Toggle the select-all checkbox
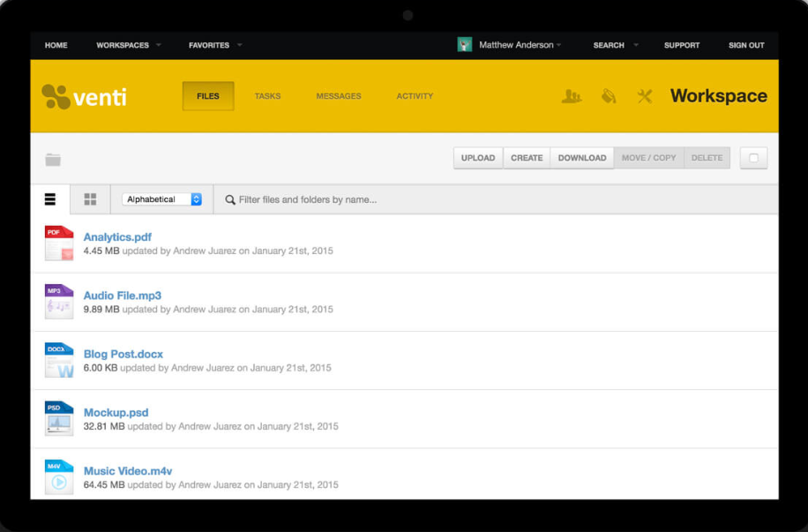This screenshot has height=532, width=808. [x=753, y=158]
